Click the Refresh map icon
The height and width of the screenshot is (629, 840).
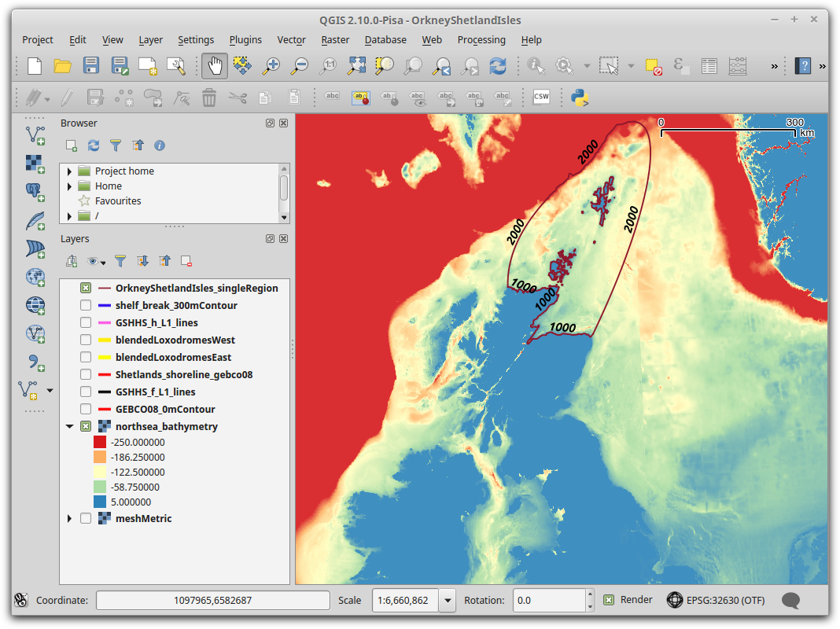498,66
